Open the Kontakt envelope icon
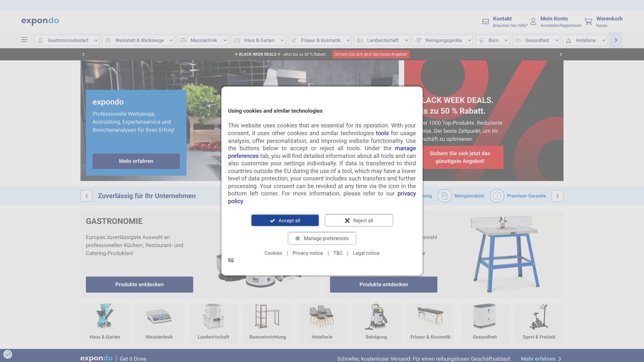This screenshot has height=362, width=644. click(x=485, y=22)
